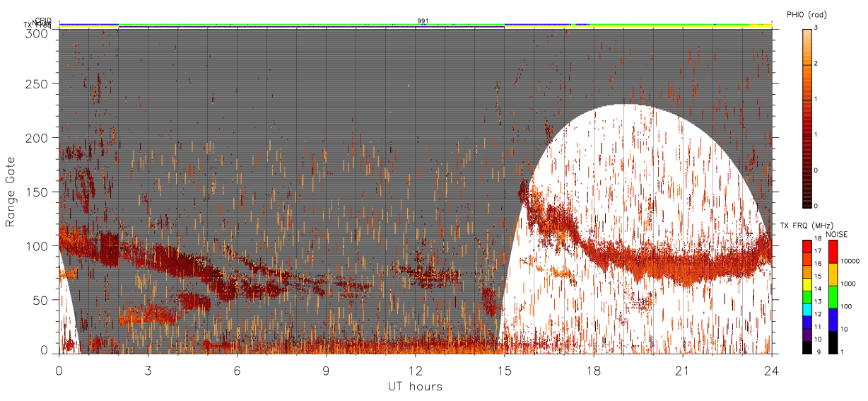Click the 'PHI0 (rad)' colorbar title
The image size is (868, 401).
pos(807,15)
